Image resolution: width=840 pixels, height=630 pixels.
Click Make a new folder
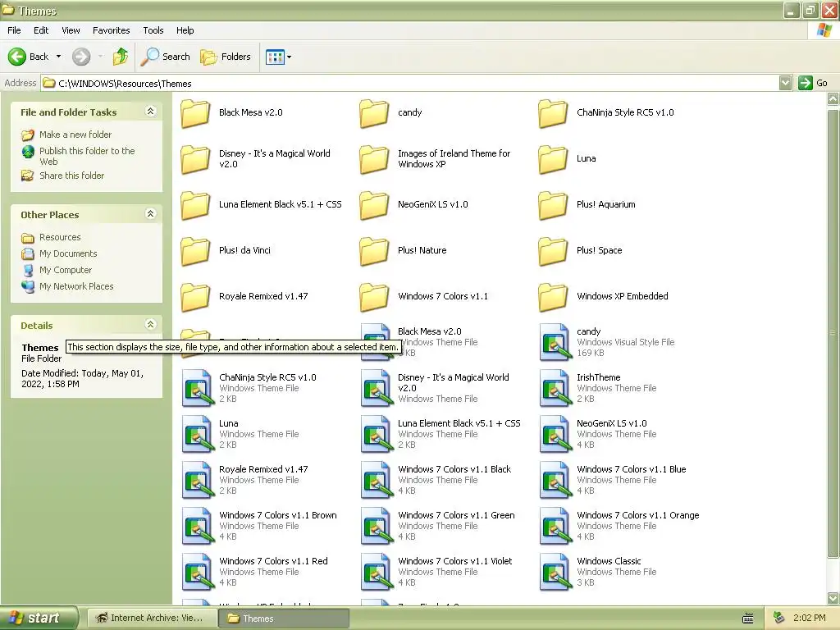click(75, 135)
